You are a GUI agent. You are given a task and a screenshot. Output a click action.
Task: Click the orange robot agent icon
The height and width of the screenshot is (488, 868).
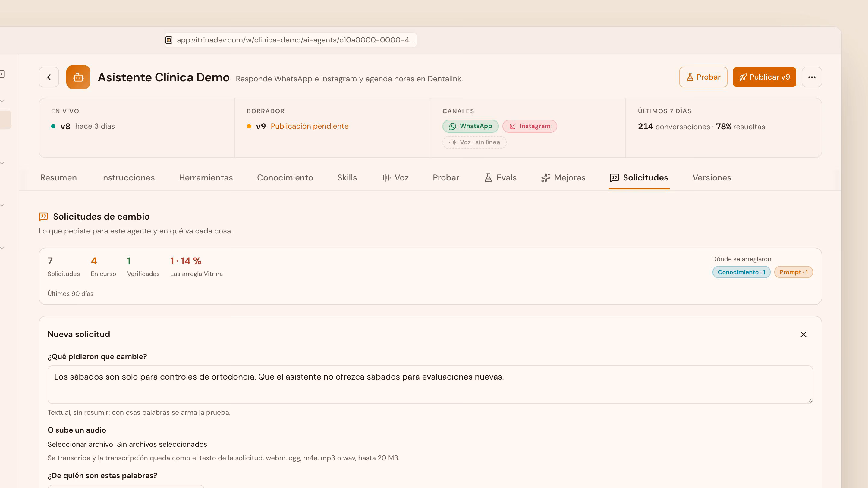(x=78, y=77)
